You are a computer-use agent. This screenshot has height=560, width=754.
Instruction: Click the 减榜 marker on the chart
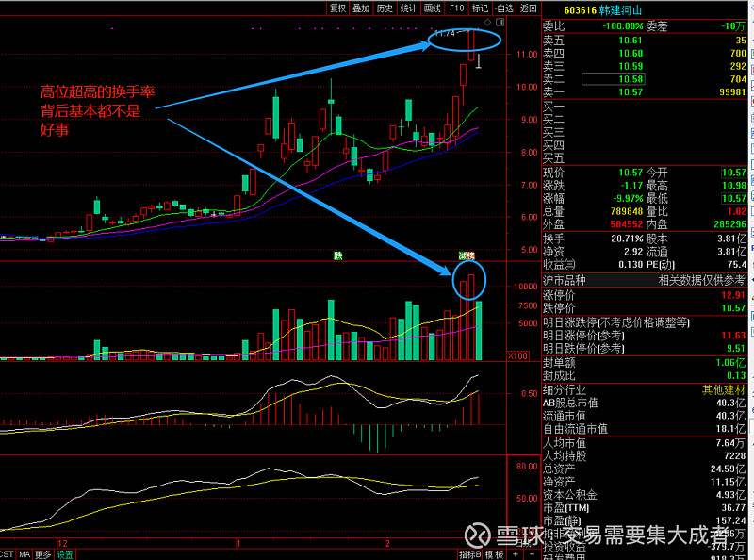click(x=466, y=255)
